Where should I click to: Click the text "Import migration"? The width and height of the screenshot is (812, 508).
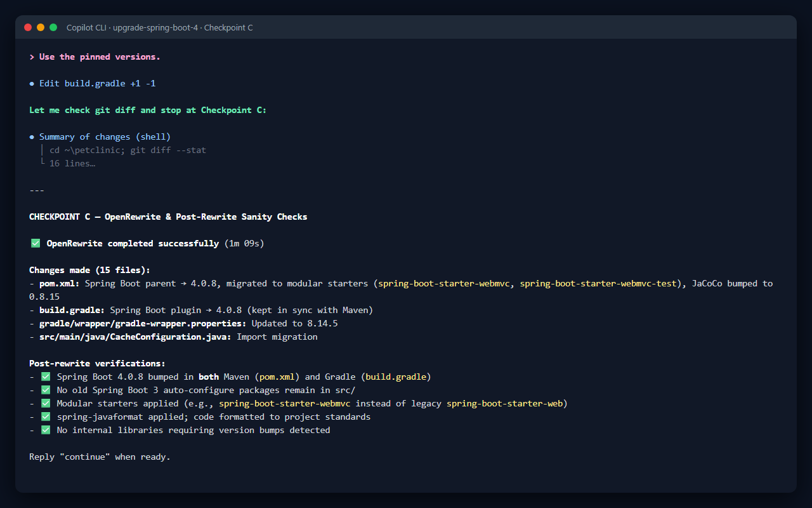[277, 337]
